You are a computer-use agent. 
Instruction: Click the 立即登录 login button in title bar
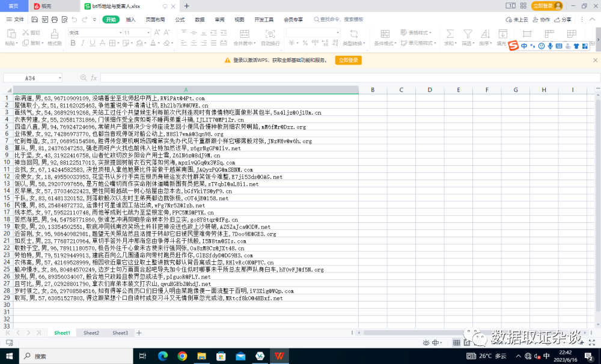click(x=547, y=6)
